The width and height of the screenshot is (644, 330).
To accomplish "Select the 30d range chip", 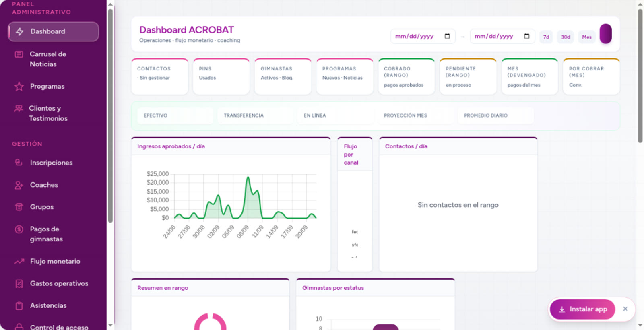I will coord(566,37).
